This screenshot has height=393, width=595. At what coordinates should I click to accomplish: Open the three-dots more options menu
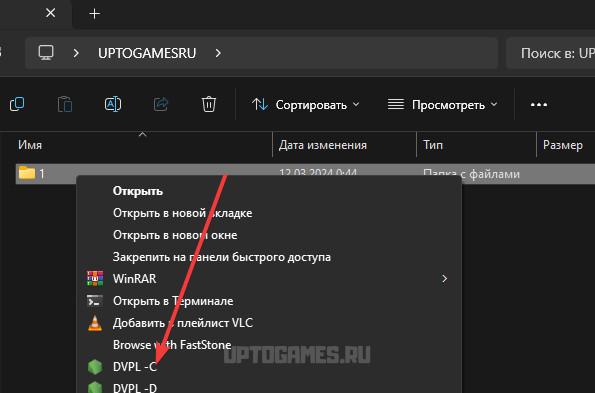pyautogui.click(x=539, y=105)
